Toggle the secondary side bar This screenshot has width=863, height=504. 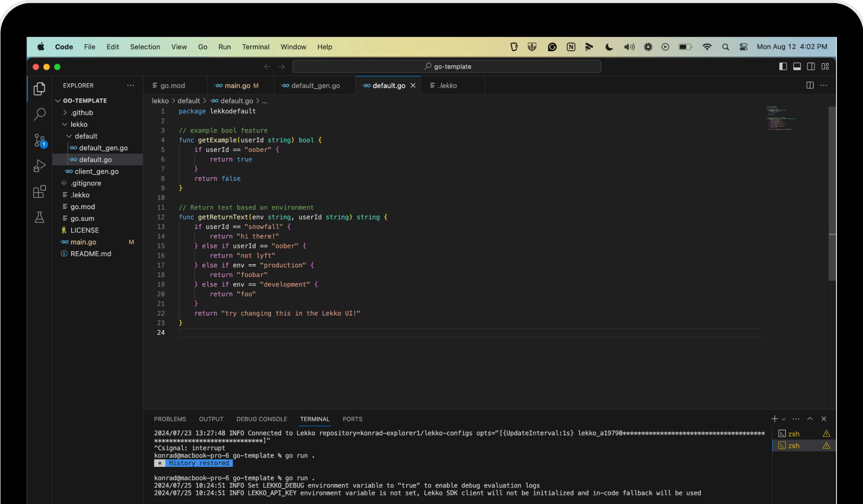point(811,66)
